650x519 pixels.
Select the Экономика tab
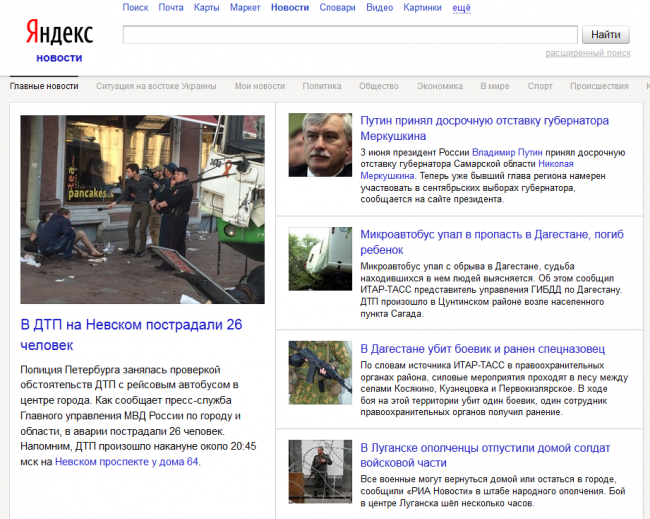439,86
